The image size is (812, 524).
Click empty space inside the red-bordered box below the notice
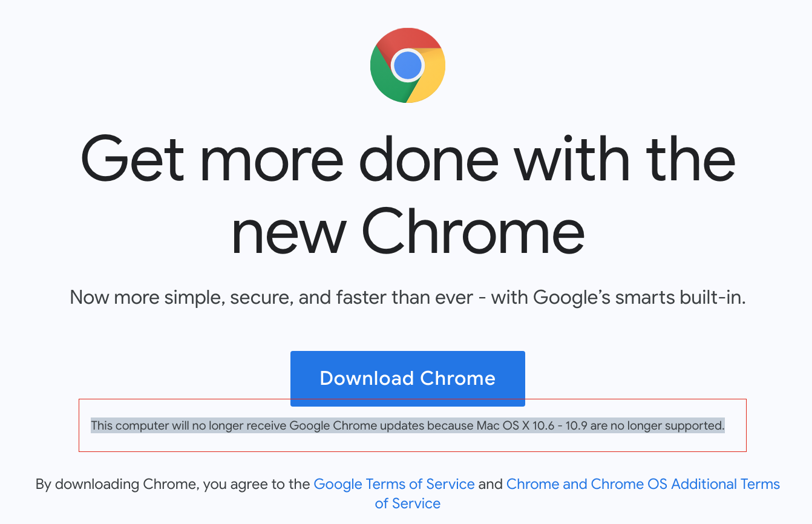pos(407,442)
